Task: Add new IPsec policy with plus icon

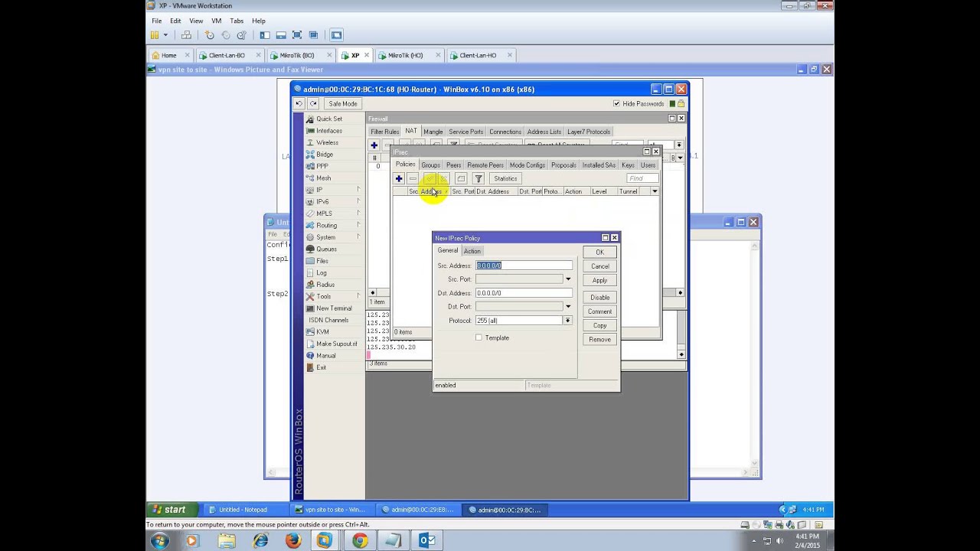Action: click(398, 178)
